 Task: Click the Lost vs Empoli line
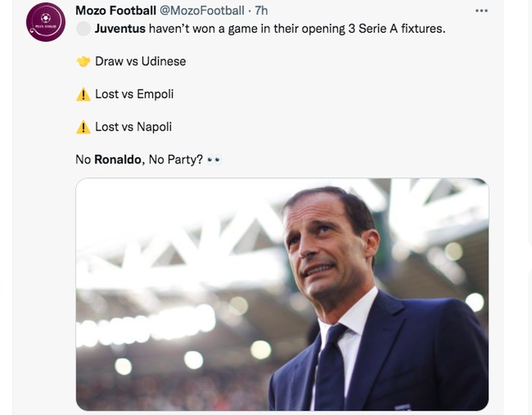(x=135, y=94)
